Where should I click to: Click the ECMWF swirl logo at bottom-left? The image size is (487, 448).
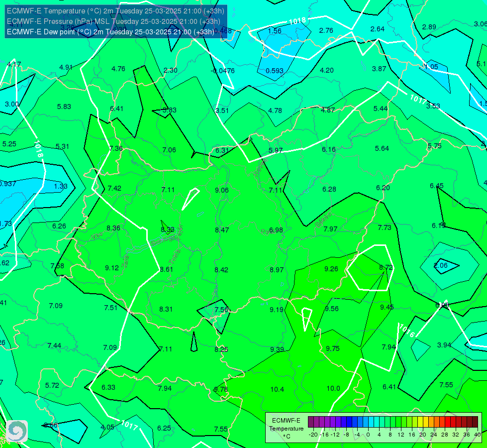(x=17, y=431)
